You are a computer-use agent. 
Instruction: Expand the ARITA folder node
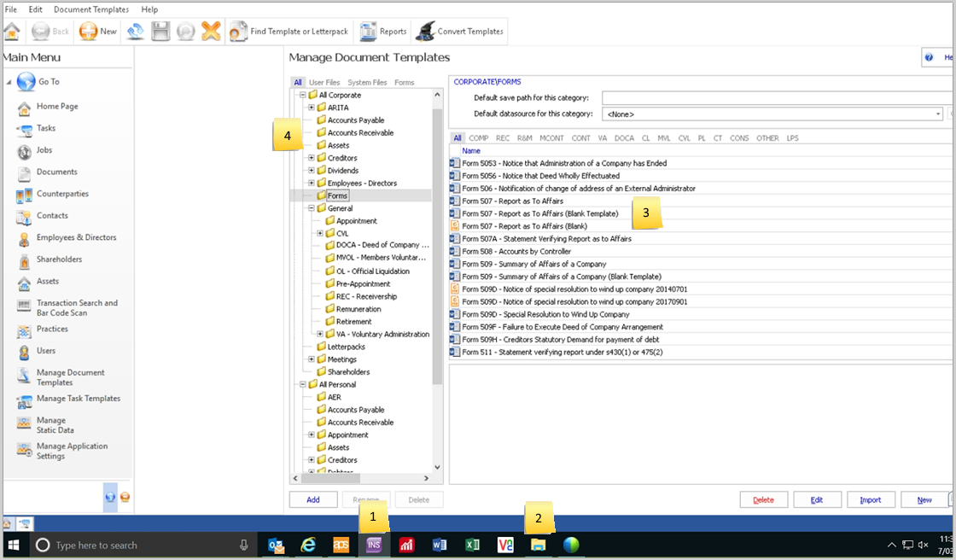coord(312,108)
